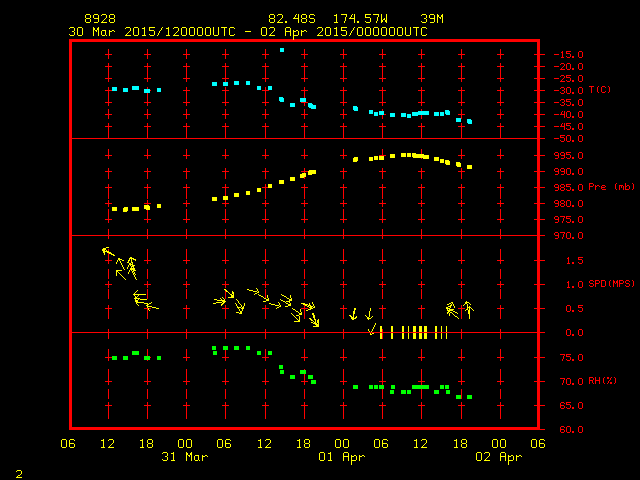Click the -15.0 temperature tick label

click(x=568, y=55)
